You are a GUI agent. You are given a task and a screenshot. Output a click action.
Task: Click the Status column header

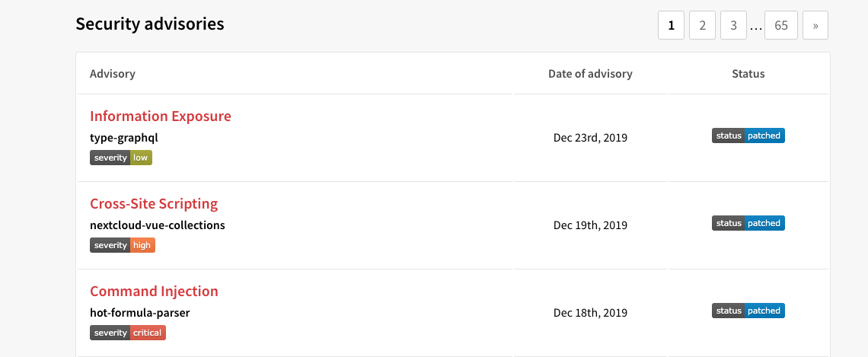click(x=748, y=74)
